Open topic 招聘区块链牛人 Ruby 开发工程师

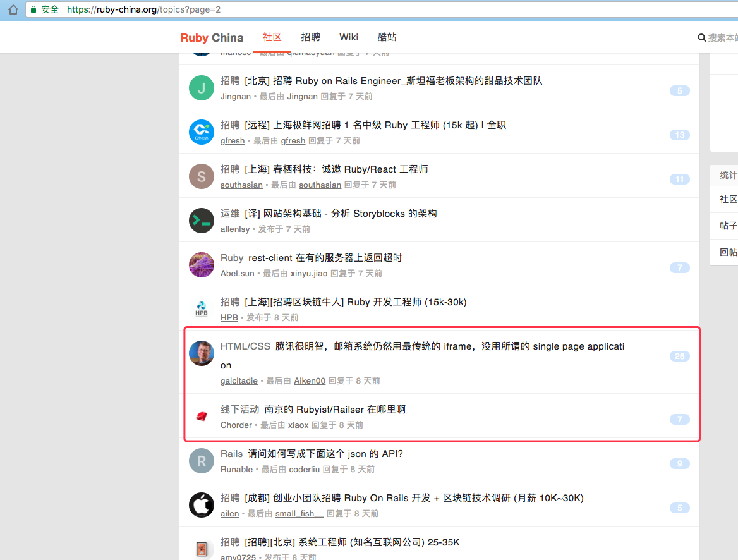point(356,302)
